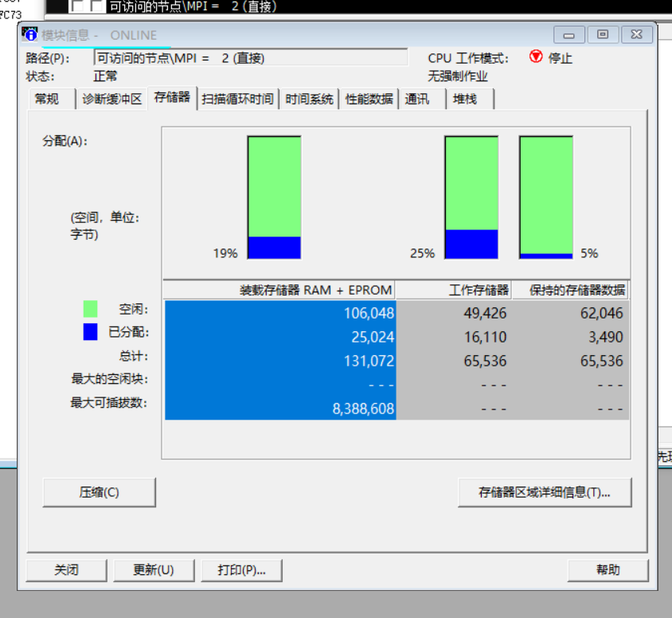This screenshot has height=618, width=672.
Task: Click the 路径(P) path field
Action: [250, 58]
